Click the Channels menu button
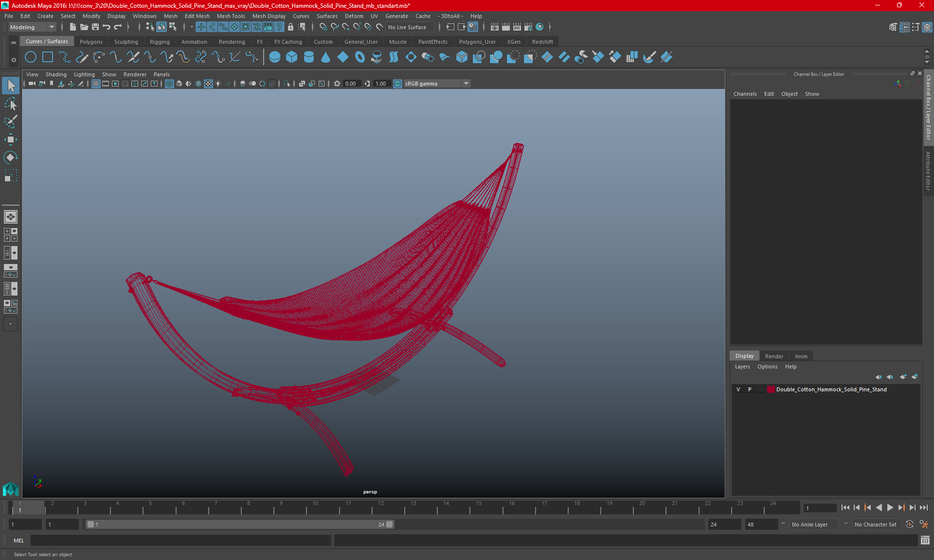Image resolution: width=934 pixels, height=560 pixels. (745, 94)
